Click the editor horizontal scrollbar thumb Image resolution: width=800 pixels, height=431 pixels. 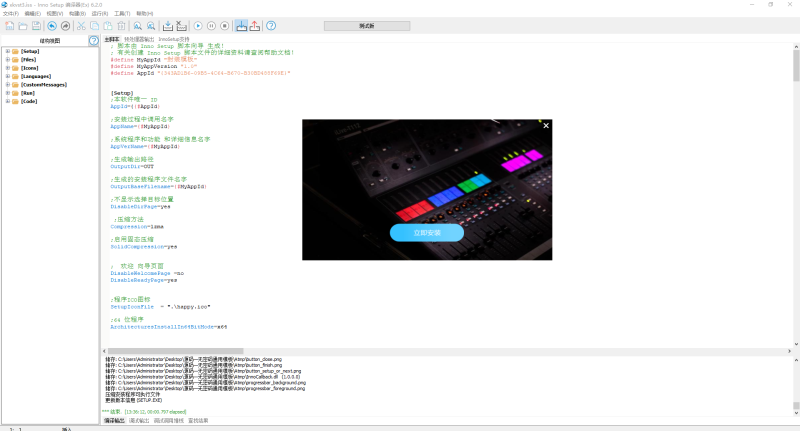pos(176,351)
